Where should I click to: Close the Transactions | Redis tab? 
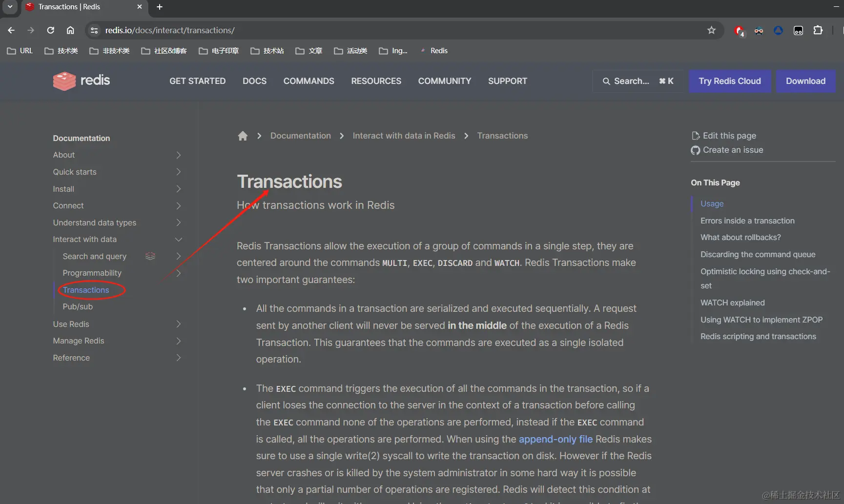pos(140,7)
